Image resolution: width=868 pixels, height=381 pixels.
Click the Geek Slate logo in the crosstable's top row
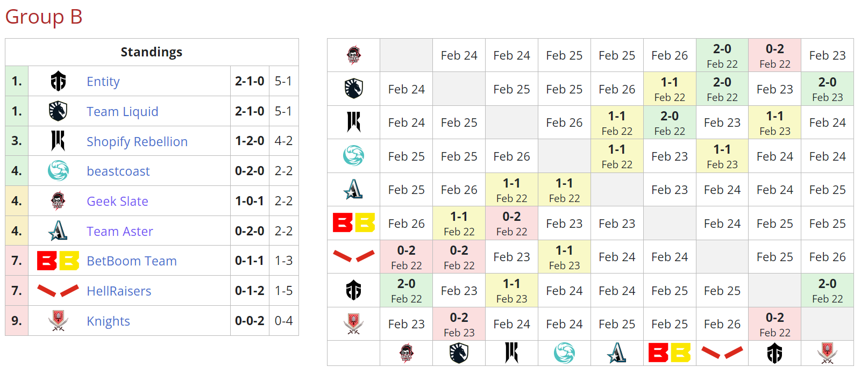point(353,55)
